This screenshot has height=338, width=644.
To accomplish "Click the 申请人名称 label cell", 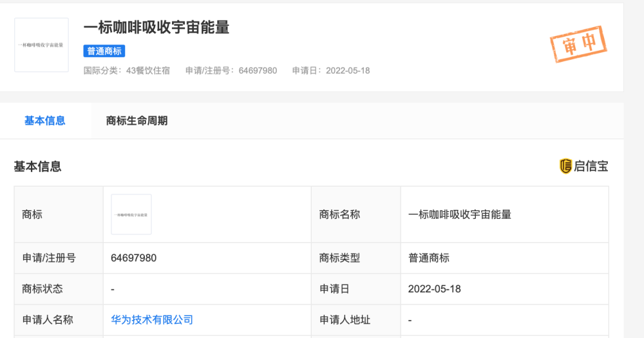I will click(59, 320).
